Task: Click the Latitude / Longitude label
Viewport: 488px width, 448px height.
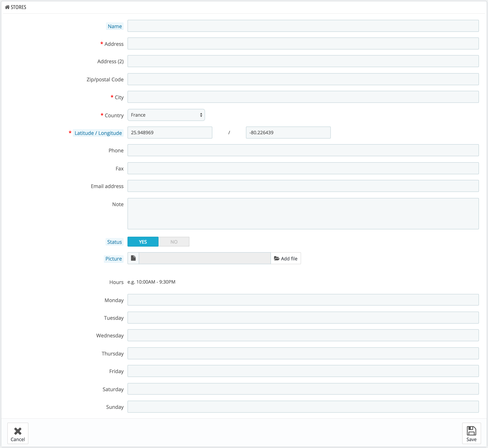Action: point(98,133)
